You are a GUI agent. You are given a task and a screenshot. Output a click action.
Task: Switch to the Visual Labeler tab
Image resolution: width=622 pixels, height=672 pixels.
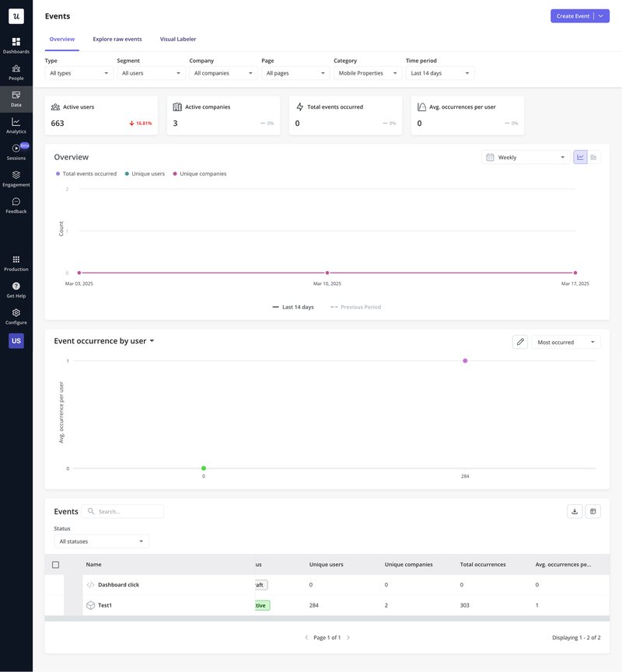(x=178, y=38)
